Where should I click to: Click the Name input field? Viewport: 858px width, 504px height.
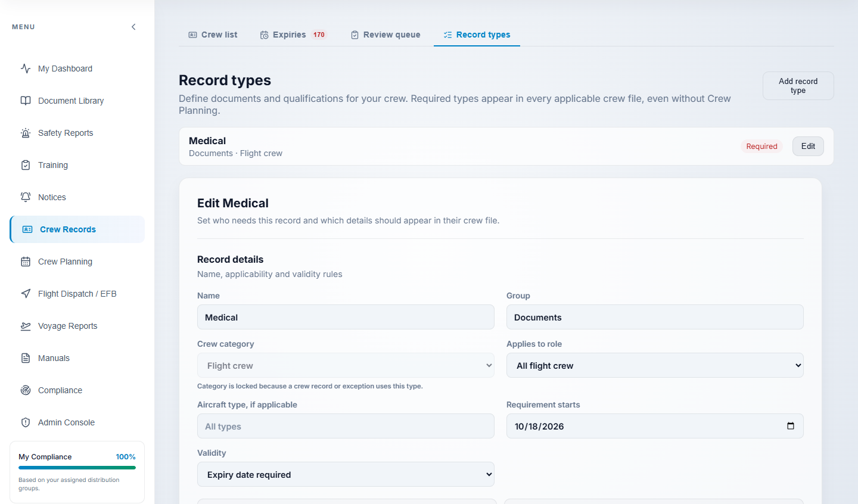point(346,317)
